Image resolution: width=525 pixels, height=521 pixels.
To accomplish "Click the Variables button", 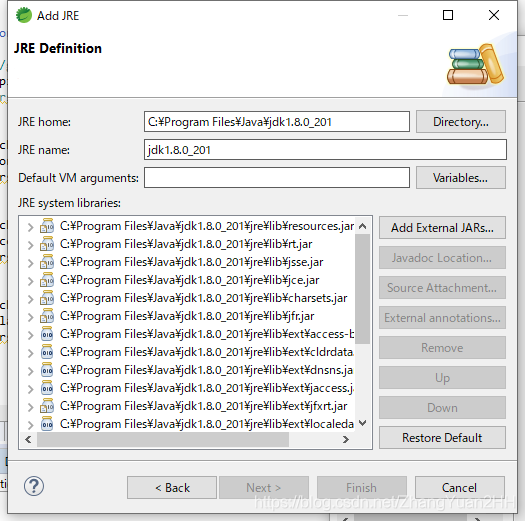I will click(x=461, y=177).
